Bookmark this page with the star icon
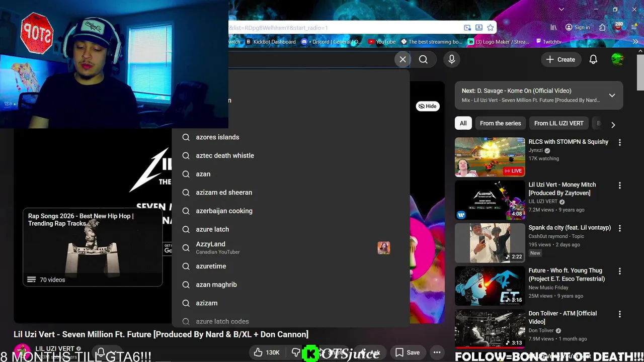 (490, 28)
